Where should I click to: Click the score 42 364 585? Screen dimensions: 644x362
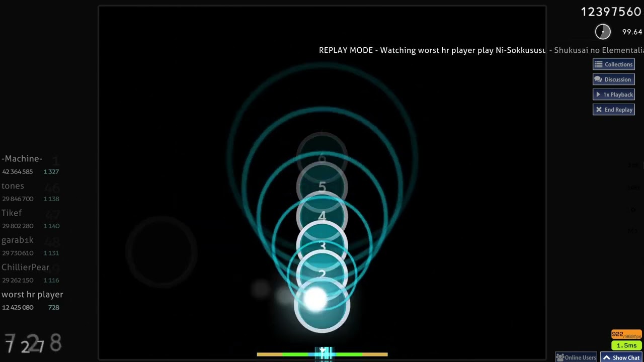point(18,172)
